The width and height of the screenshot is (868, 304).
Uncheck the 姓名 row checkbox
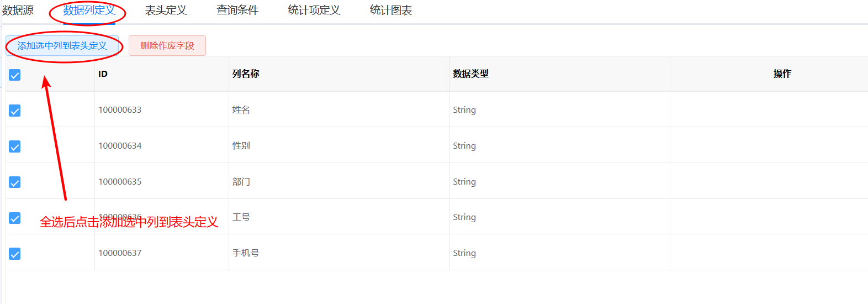(15, 111)
